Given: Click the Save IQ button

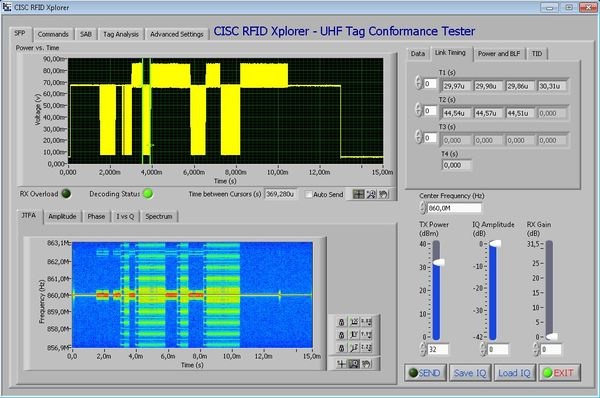Looking at the screenshot, I should click(x=470, y=373).
